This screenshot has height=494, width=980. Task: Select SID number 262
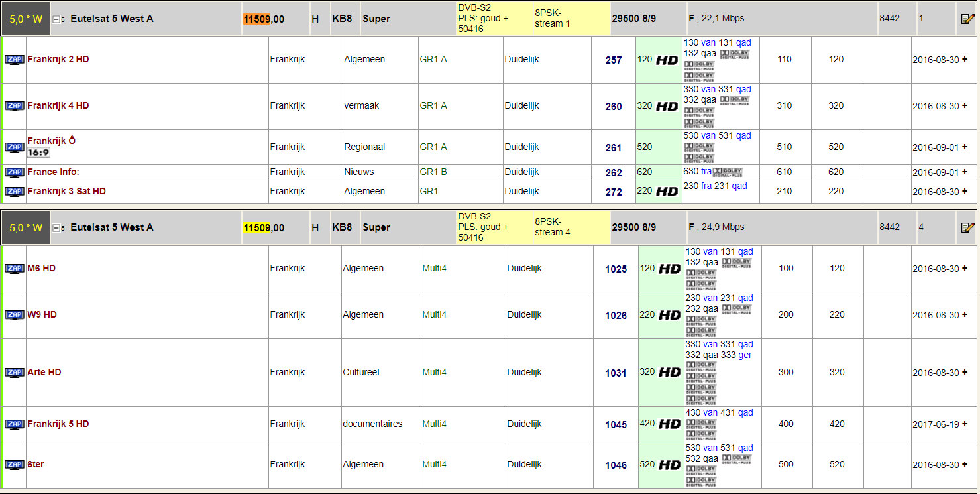tap(614, 173)
